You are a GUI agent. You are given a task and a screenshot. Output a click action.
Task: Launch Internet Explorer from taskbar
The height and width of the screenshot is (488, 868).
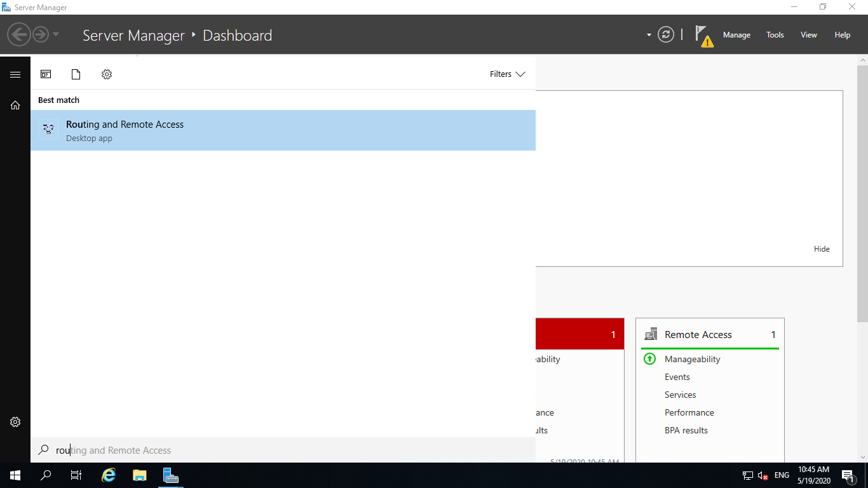[x=109, y=475]
